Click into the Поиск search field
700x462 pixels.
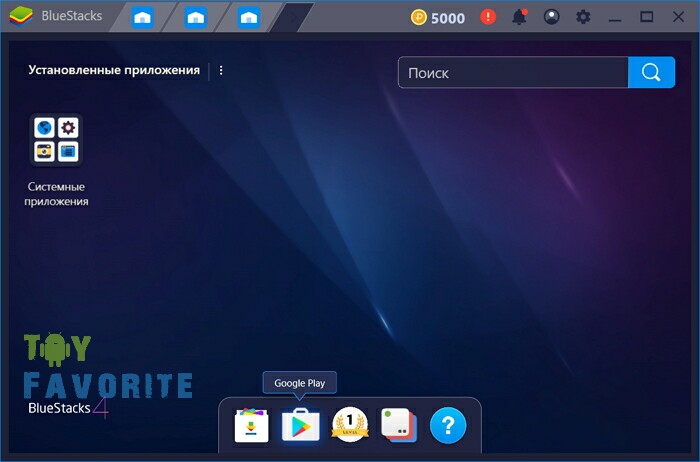tap(513, 72)
